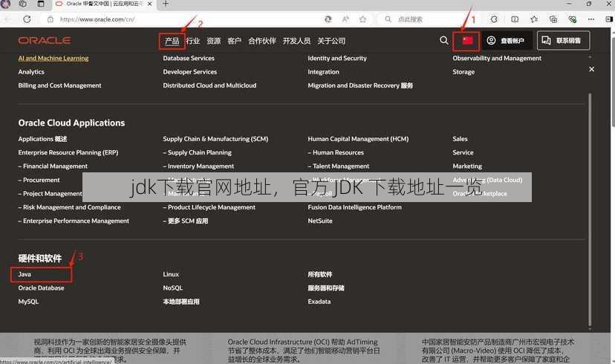Image resolution: width=615 pixels, height=364 pixels.
Task: Open the collections icon
Action: pyautogui.click(x=553, y=19)
